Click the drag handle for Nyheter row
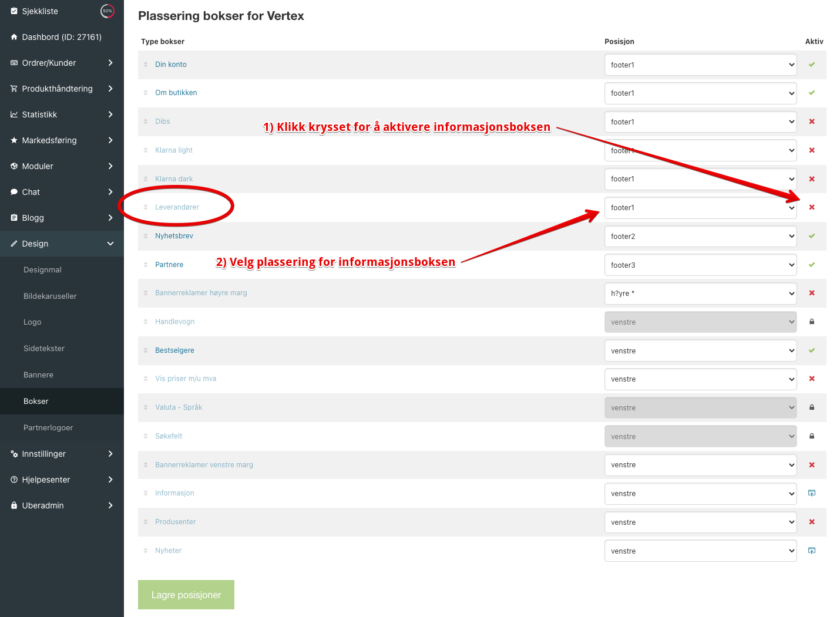The width and height of the screenshot is (840, 617). click(x=146, y=551)
